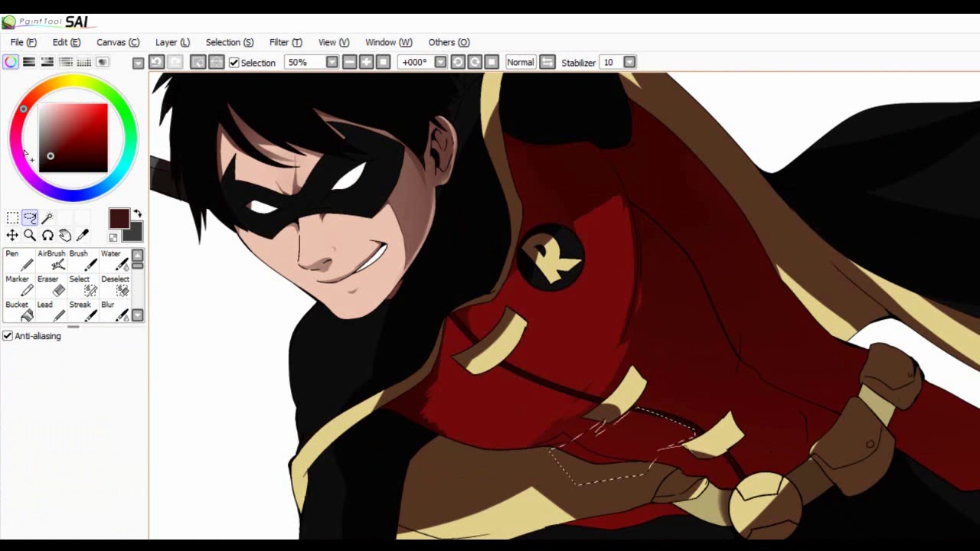The image size is (980, 551).
Task: Click the deselect selection toolbar icon
Action: click(198, 62)
